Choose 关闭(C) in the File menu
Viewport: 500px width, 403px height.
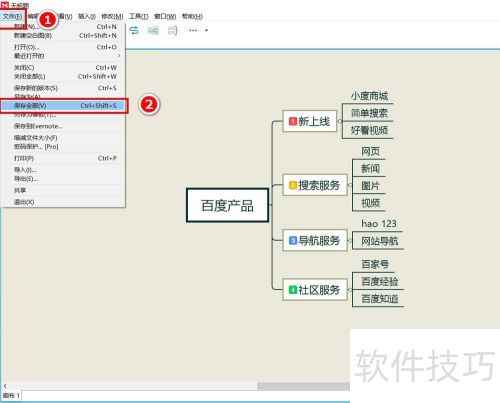coord(63,68)
